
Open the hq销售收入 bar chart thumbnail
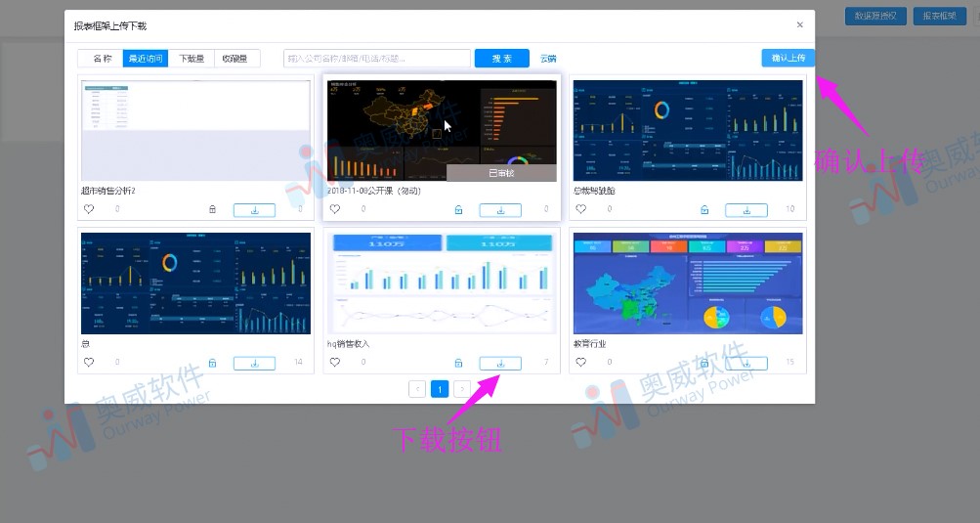[442, 283]
